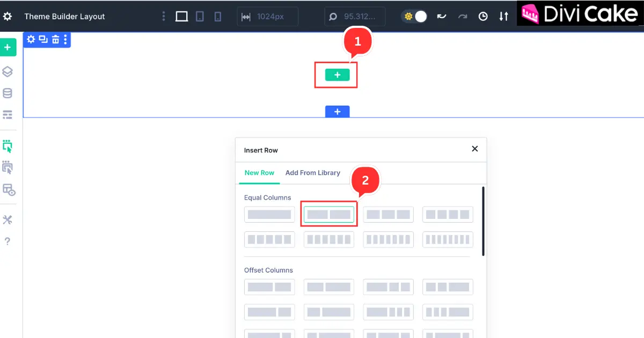Click green plus button in left sidebar
The image size is (644, 338).
(x=8, y=47)
